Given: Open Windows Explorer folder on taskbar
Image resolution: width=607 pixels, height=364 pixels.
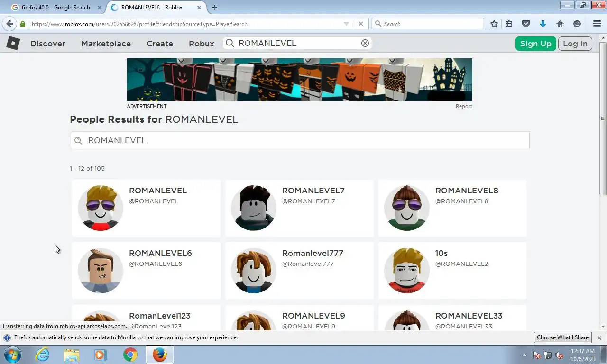Looking at the screenshot, I should (x=72, y=355).
